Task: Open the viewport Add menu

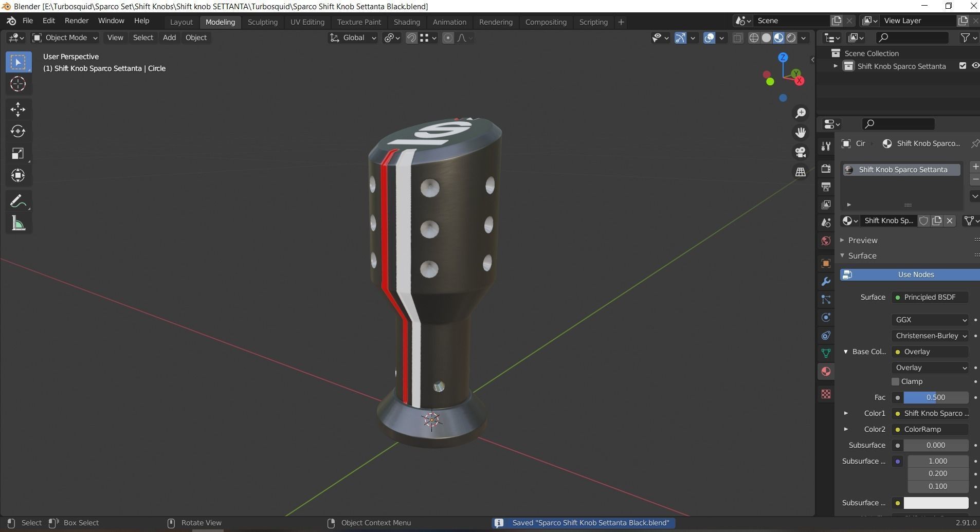Action: click(169, 38)
